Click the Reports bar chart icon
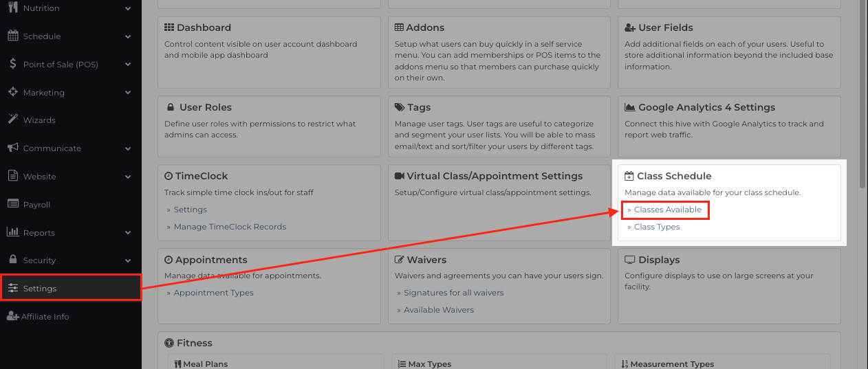 (x=12, y=232)
